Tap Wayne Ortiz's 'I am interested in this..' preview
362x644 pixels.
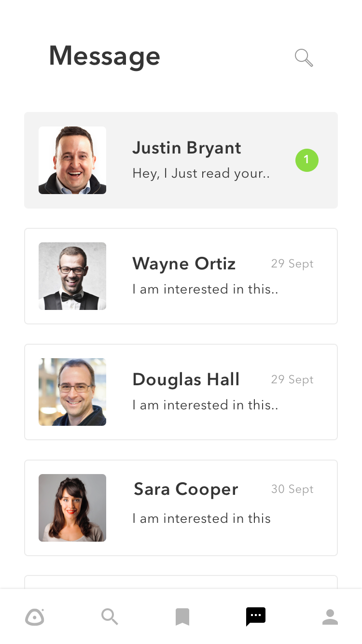[205, 289]
